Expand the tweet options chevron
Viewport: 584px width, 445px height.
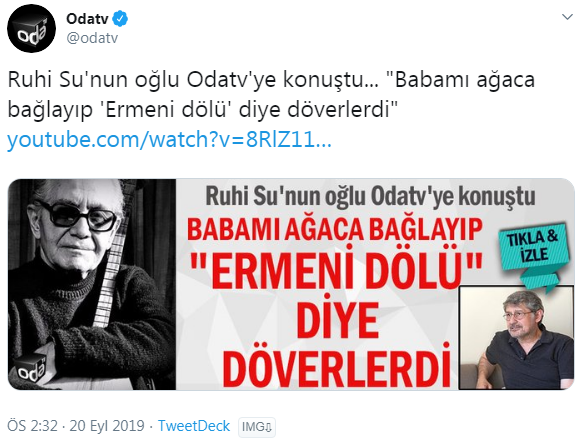click(x=567, y=17)
